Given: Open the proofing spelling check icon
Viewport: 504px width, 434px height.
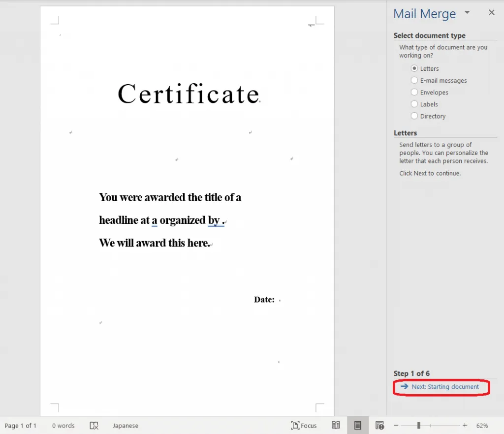Looking at the screenshot, I should tap(94, 426).
